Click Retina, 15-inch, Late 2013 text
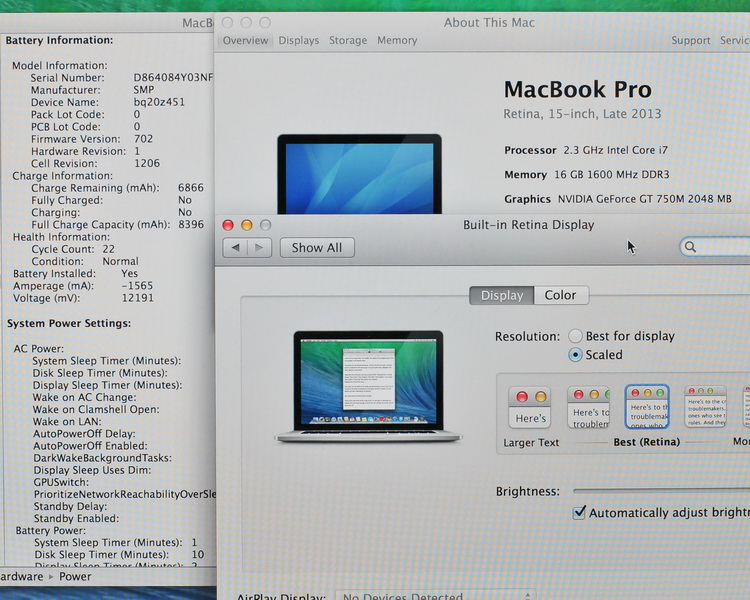Image resolution: width=750 pixels, height=600 pixels. click(582, 114)
